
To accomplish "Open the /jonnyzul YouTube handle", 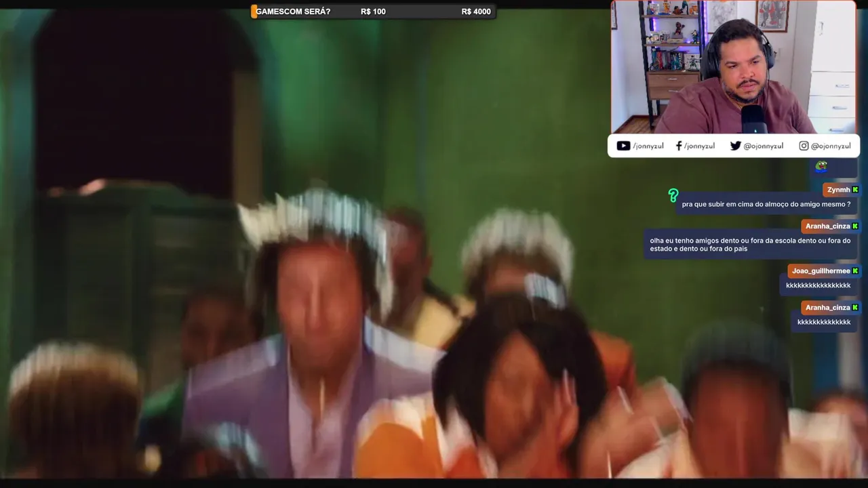I will (648, 146).
